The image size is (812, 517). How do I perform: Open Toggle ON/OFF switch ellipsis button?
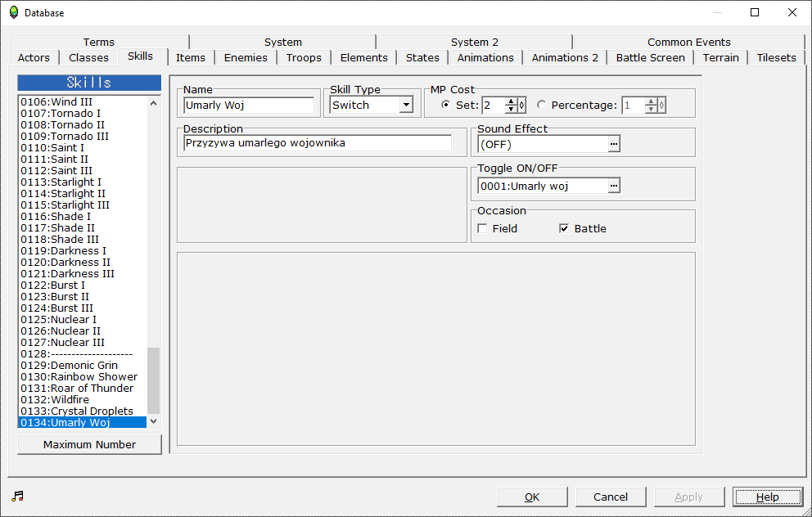(614, 185)
